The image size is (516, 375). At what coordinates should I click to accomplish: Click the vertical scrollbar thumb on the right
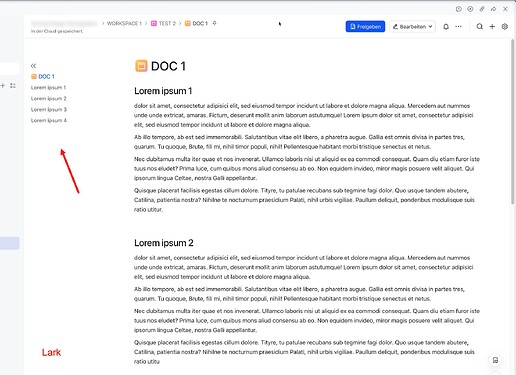click(x=513, y=122)
